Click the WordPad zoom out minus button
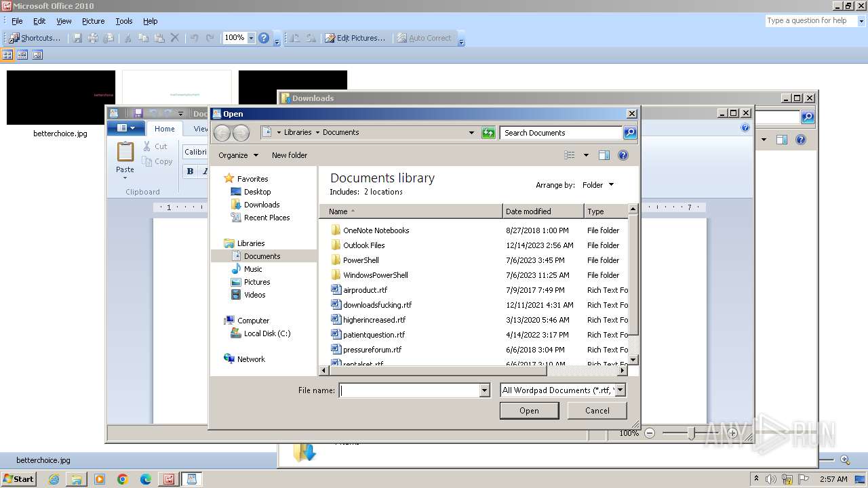The image size is (868, 488). pyautogui.click(x=650, y=433)
